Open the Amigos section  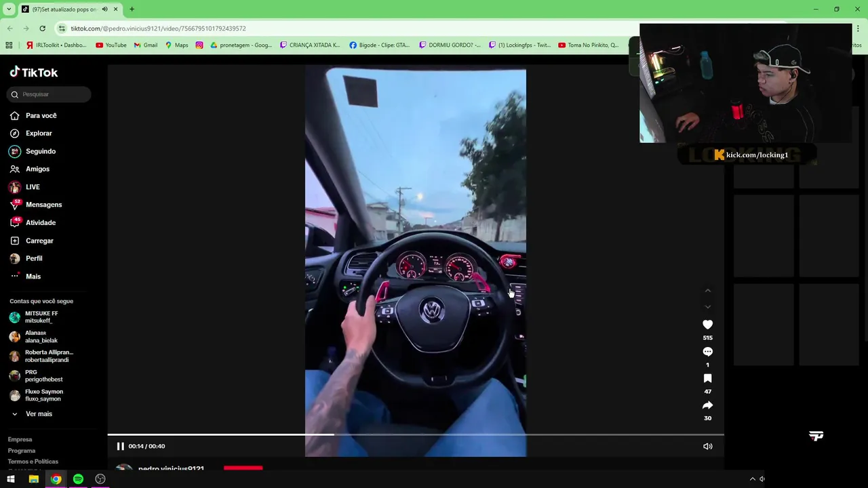[30, 169]
